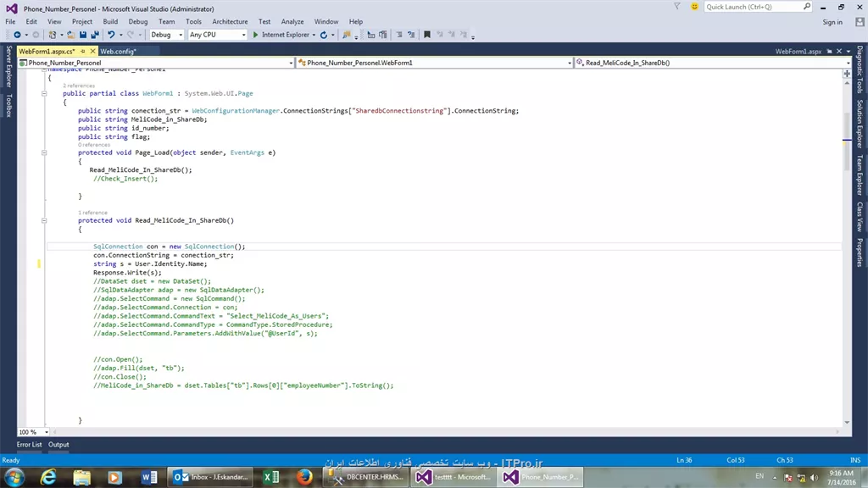Open the WebForm1.aspx preview tab
This screenshot has height=488, width=868.
(798, 51)
